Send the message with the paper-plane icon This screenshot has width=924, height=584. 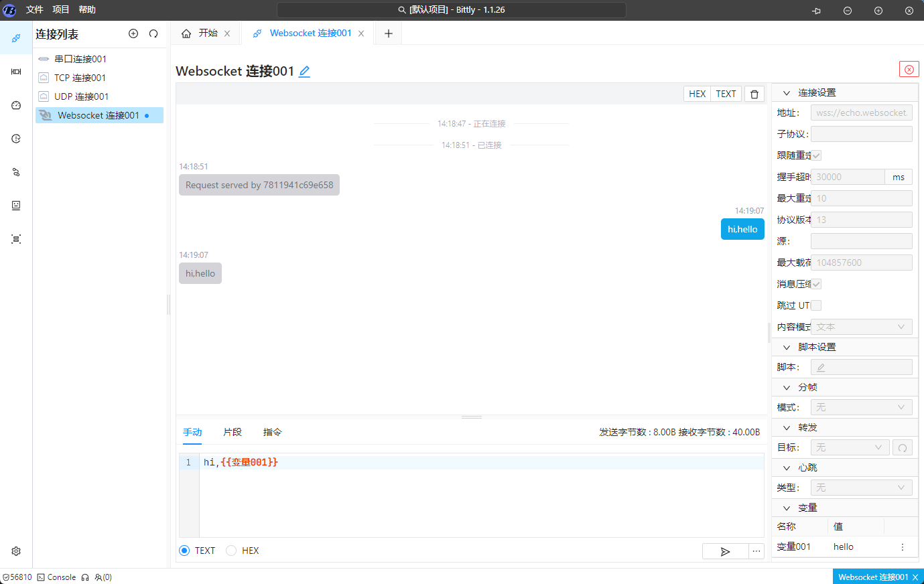pyautogui.click(x=726, y=551)
